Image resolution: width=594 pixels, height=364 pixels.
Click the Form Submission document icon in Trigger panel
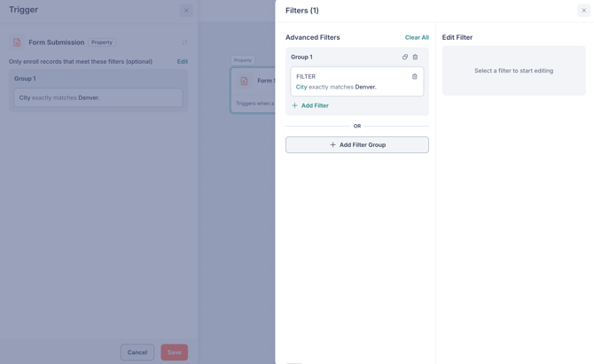tap(17, 43)
